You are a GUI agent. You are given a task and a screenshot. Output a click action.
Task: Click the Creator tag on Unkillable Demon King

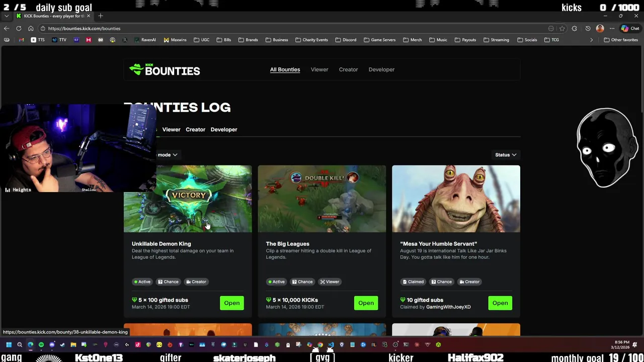click(x=196, y=282)
